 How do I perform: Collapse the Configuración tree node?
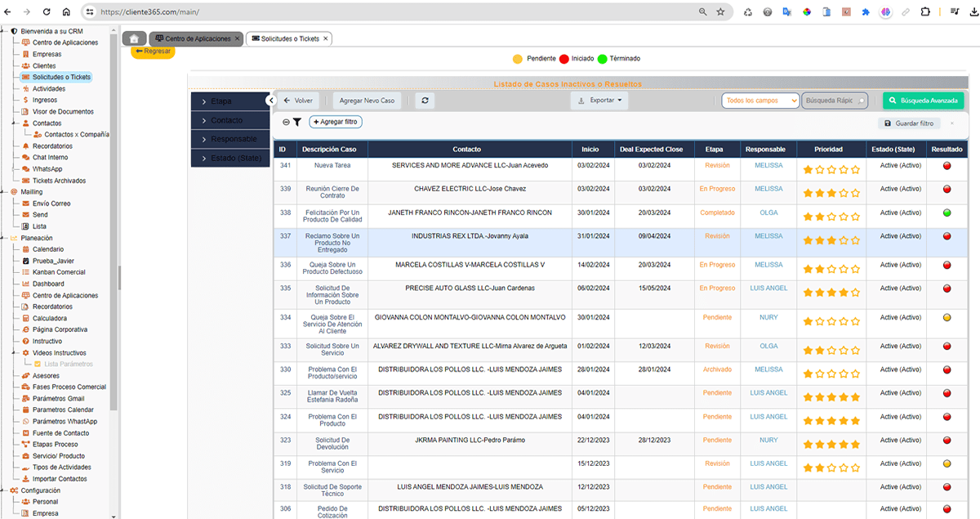(x=4, y=490)
